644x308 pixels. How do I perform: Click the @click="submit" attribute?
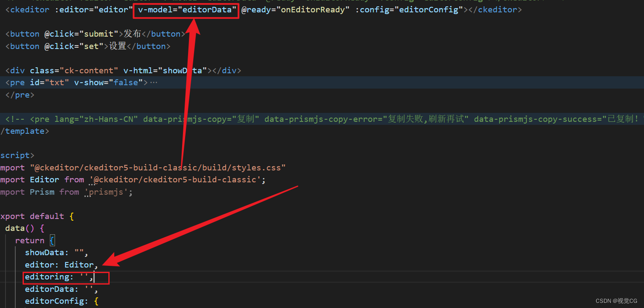[x=81, y=34]
